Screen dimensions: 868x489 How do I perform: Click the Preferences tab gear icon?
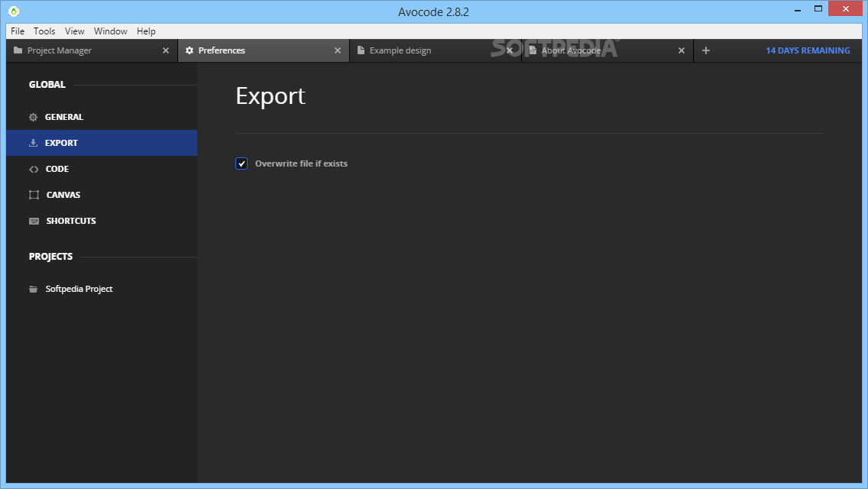[x=189, y=50]
